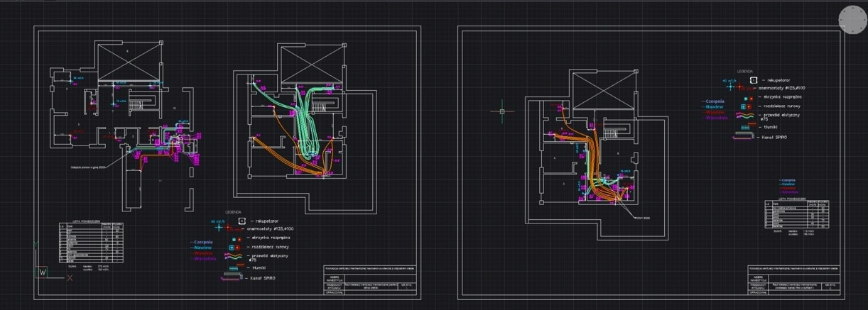Click the rekuperator symbol in the left sheet legend
Screen dimensions: 868x310
(242, 221)
